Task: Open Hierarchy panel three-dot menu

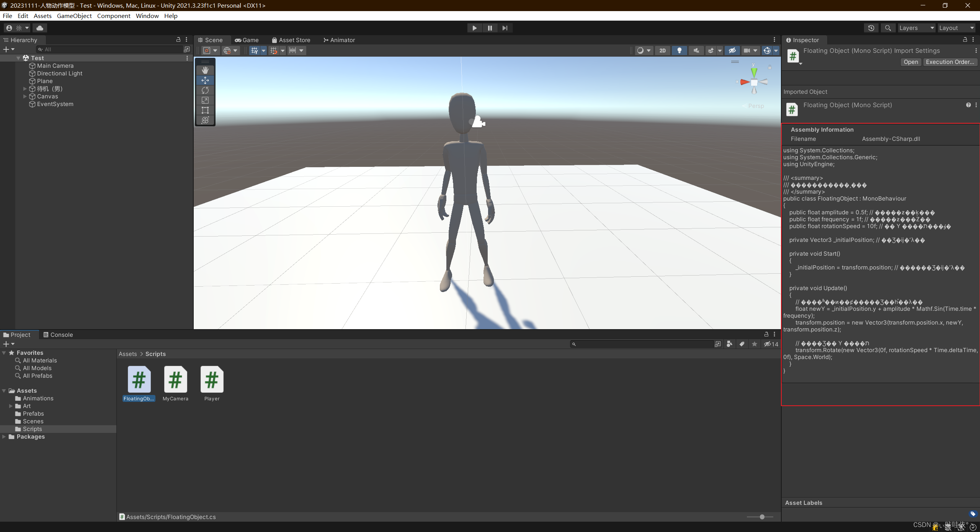Action: point(186,40)
